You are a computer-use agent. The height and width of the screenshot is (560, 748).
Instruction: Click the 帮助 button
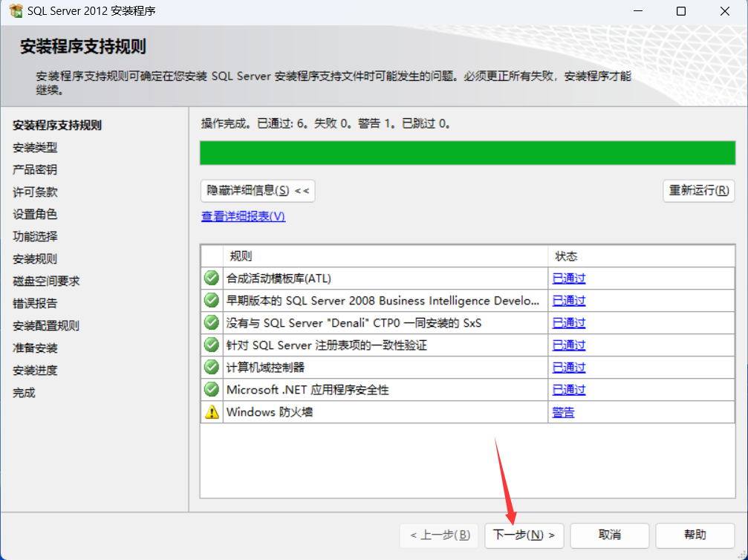[x=695, y=535]
